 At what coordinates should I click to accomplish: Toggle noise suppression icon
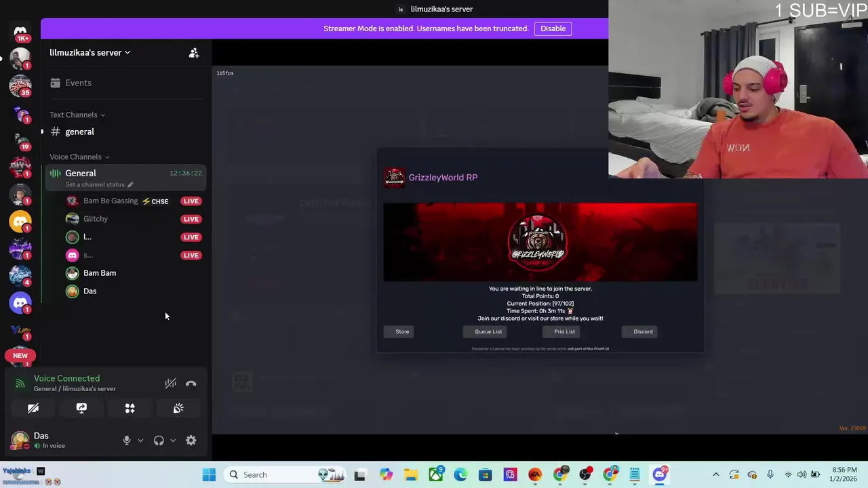[x=170, y=384]
